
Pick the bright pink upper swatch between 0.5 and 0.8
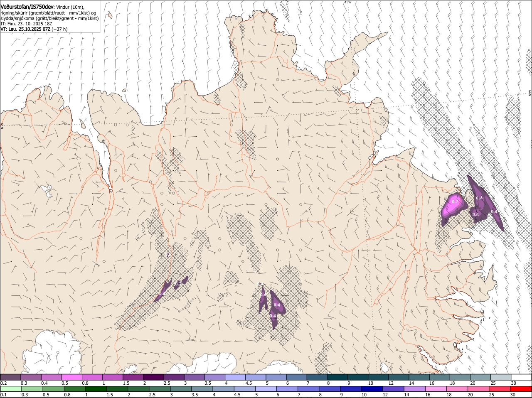[x=72, y=377]
